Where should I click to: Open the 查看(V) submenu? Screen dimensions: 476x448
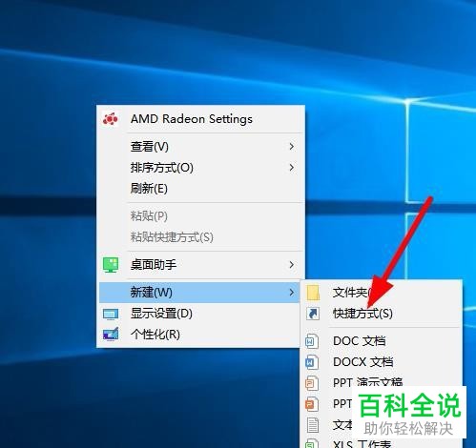pos(200,147)
